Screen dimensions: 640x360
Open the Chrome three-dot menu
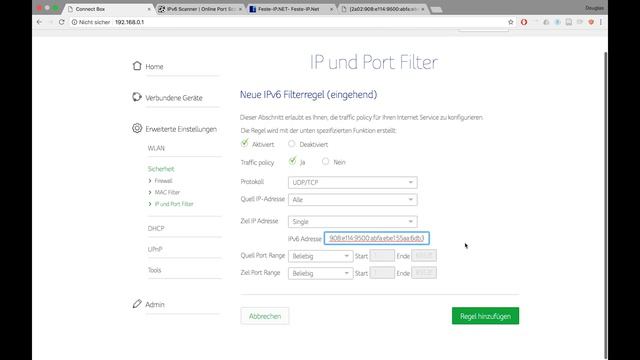click(601, 22)
